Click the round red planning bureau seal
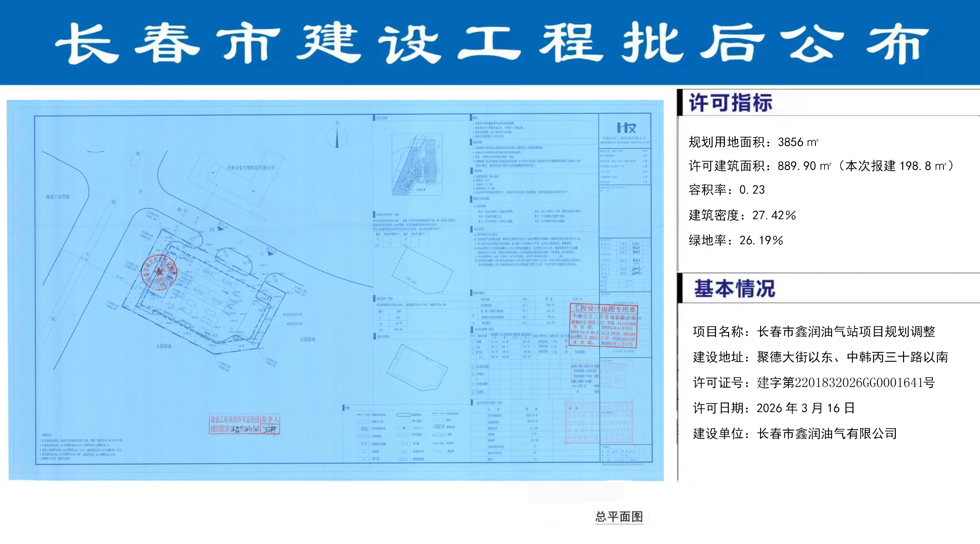This screenshot has height=544, width=980. click(159, 272)
